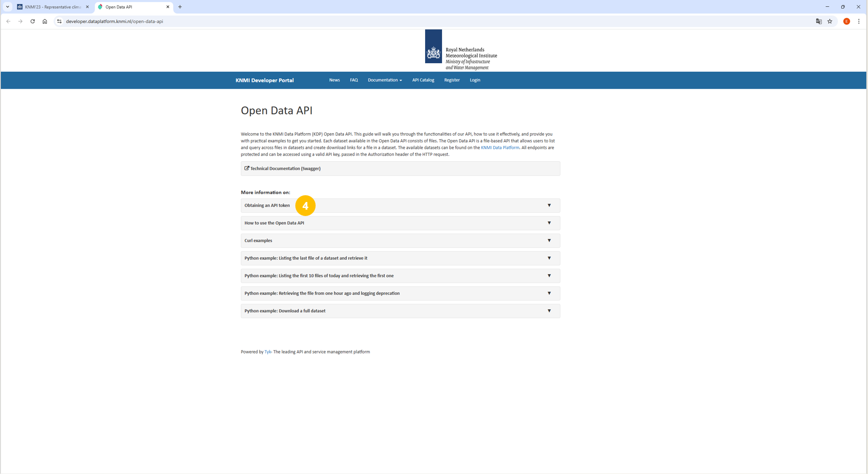This screenshot has height=474, width=868.
Task: Click the browser profile avatar icon
Action: click(846, 21)
